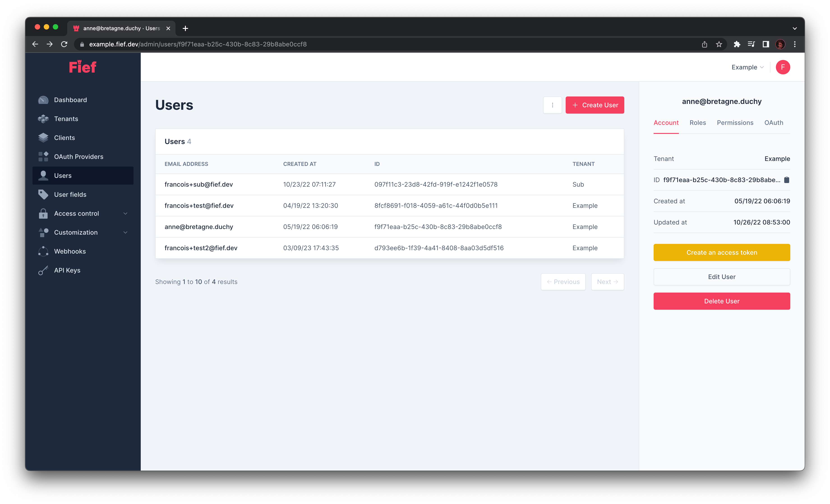
Task: Copy the user ID with the clipboard icon
Action: point(787,180)
